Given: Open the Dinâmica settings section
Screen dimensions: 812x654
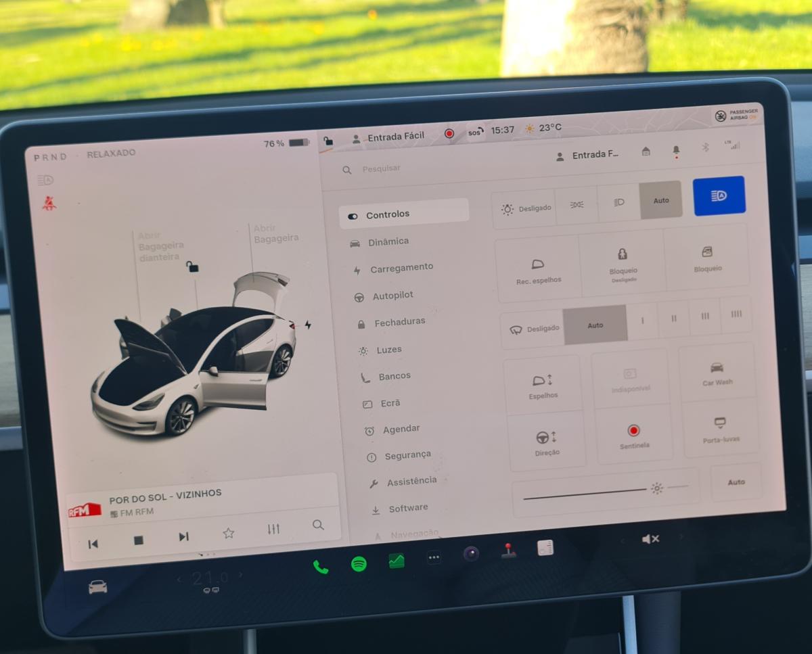Looking at the screenshot, I should (x=379, y=242).
